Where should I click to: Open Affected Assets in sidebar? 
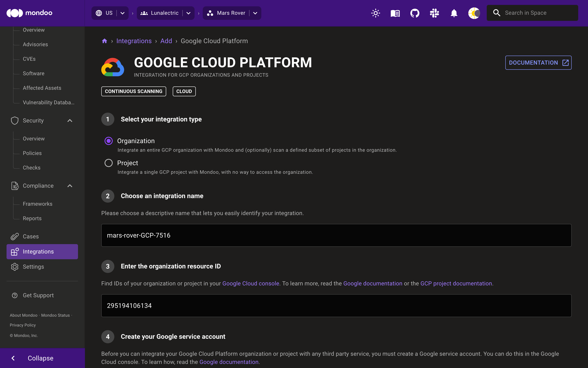(42, 88)
